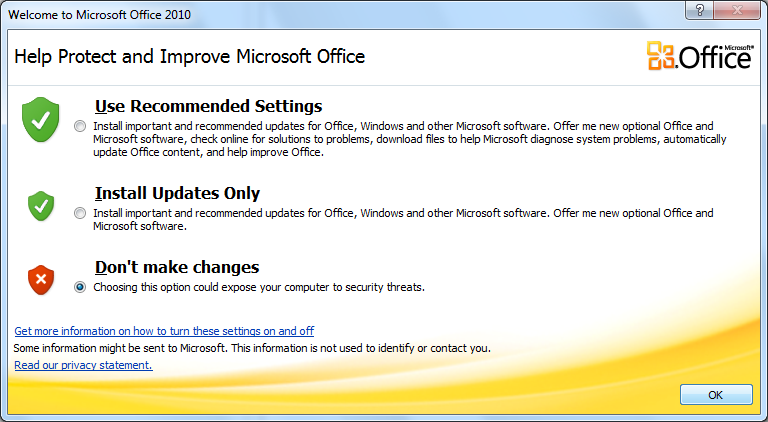The height and width of the screenshot is (422, 768).
Task: Click the Some information might be sent notice
Action: coord(252,349)
